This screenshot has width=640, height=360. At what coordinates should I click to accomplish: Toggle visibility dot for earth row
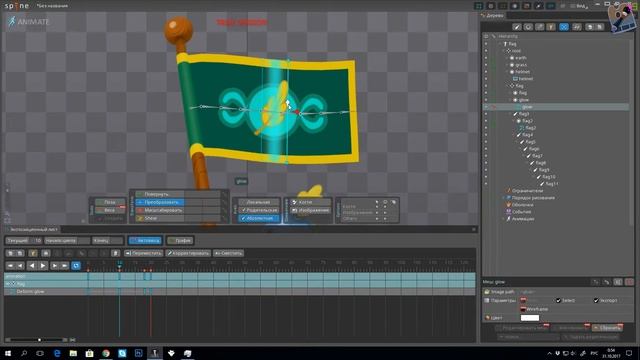486,58
